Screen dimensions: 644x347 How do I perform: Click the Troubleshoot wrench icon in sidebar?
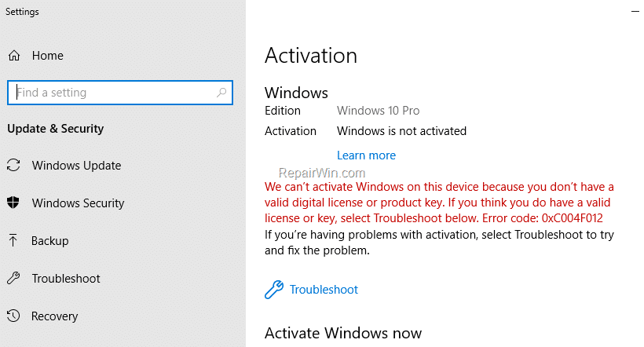coord(13,278)
